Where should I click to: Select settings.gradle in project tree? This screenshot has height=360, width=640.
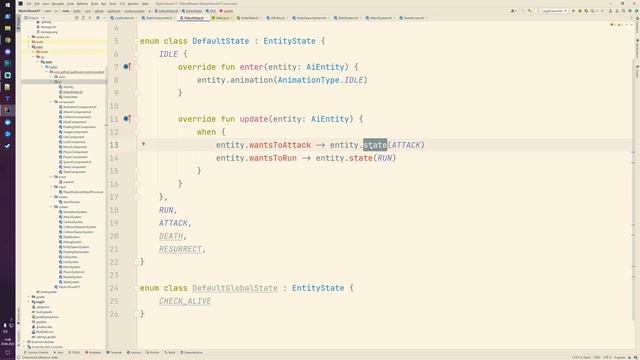tap(44, 337)
